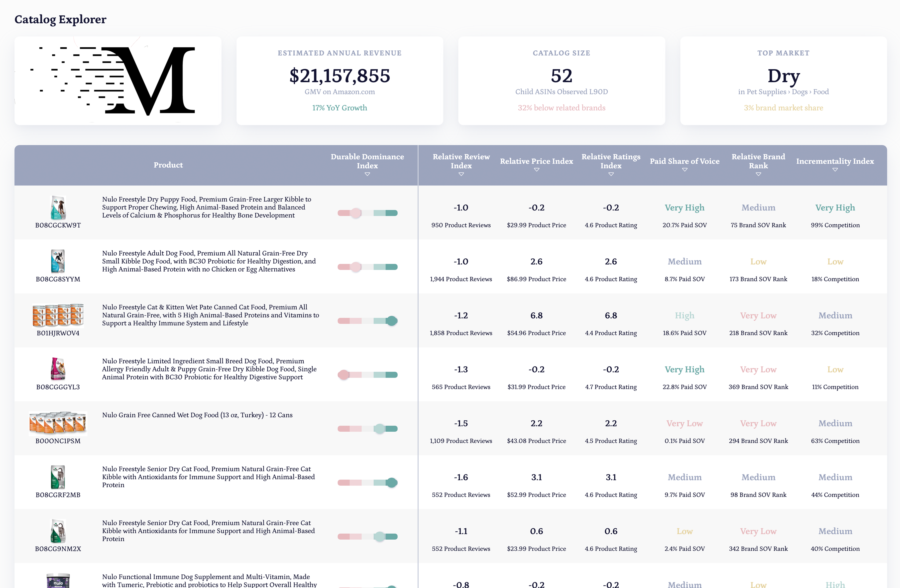This screenshot has width=900, height=588.
Task: Click 342 Brand SOV Rank cell
Action: pyautogui.click(x=758, y=549)
